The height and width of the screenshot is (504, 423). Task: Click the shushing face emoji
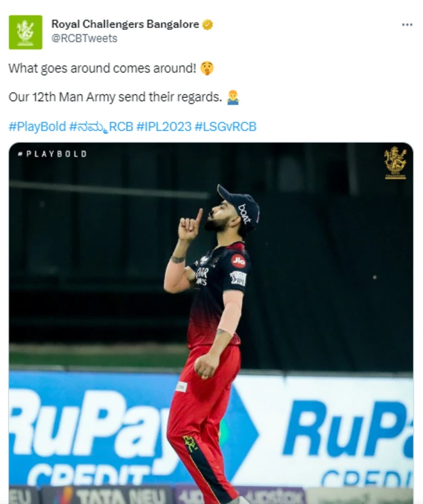click(x=207, y=68)
